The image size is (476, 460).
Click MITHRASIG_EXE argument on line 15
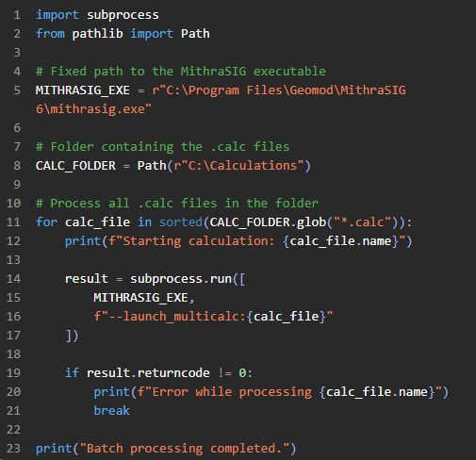(140, 298)
